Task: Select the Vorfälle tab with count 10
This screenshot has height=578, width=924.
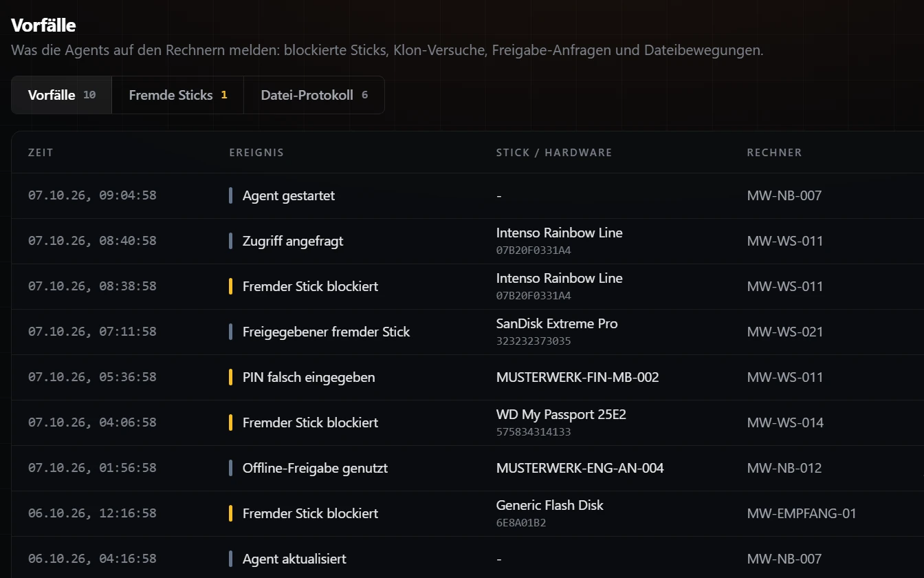Action: [62, 95]
